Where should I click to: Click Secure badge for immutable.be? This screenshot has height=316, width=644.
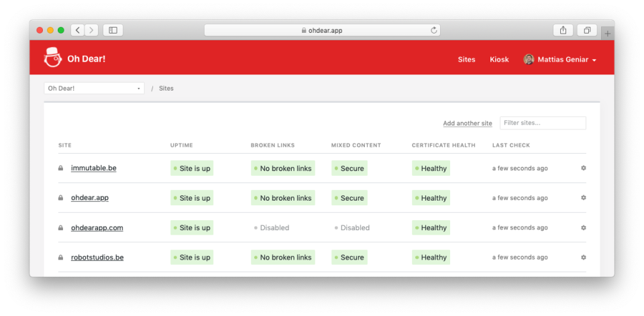[350, 168]
